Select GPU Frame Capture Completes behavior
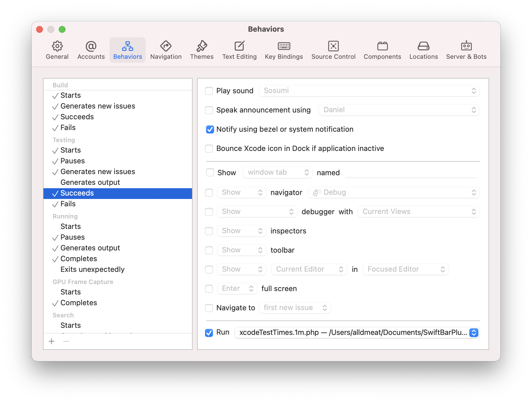This screenshot has height=403, width=532. click(x=118, y=303)
